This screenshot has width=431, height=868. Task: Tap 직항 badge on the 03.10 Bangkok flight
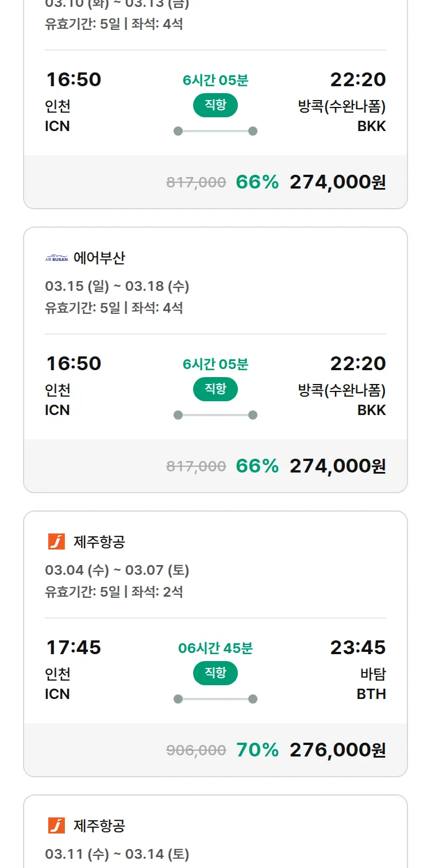click(215, 105)
